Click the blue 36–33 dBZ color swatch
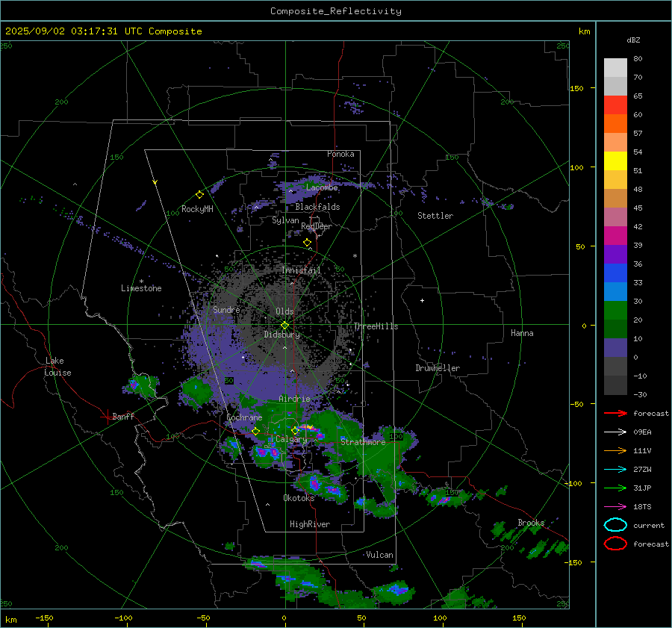Viewport: 672px width, 628px height. [x=615, y=273]
